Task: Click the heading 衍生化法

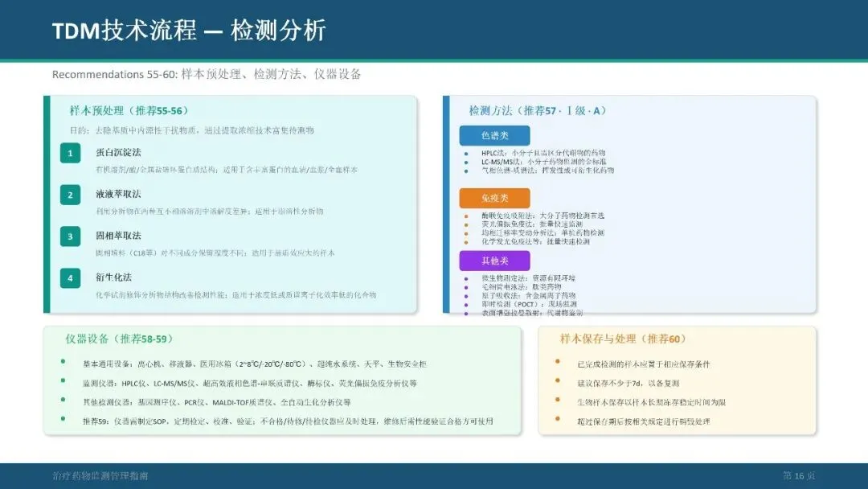Action: tap(113, 277)
